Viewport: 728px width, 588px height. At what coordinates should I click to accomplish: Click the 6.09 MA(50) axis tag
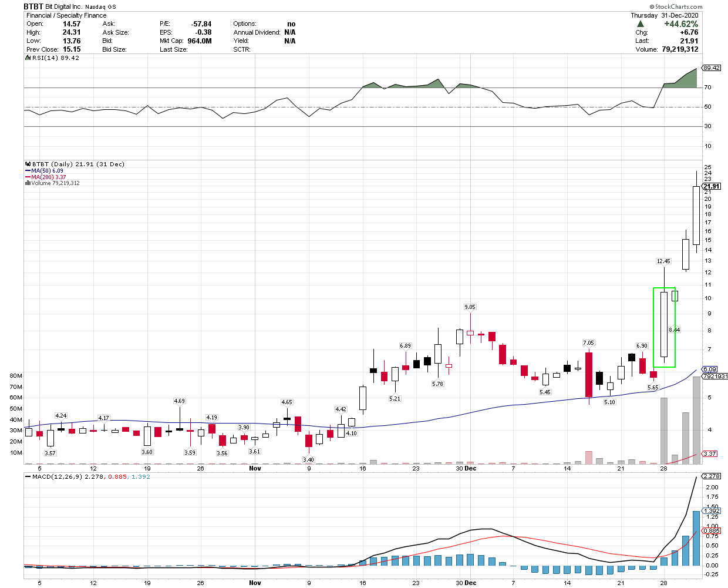click(709, 369)
